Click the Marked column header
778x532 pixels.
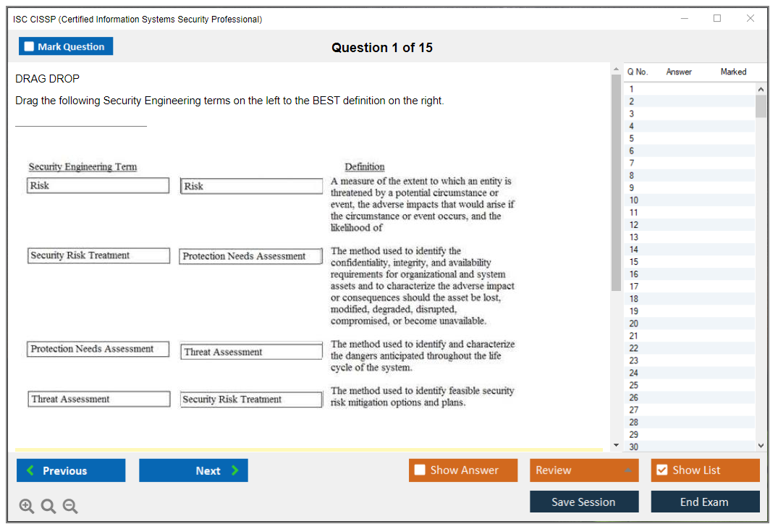click(x=733, y=72)
